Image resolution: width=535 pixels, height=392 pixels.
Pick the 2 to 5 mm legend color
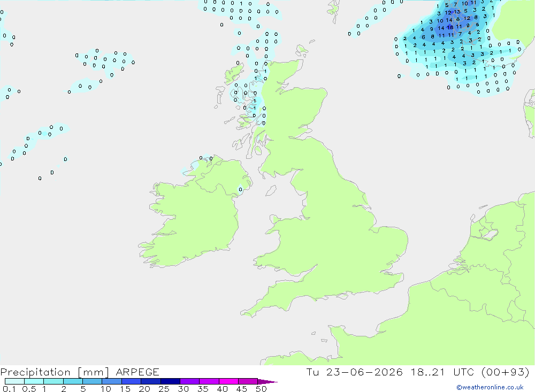coord(73,381)
